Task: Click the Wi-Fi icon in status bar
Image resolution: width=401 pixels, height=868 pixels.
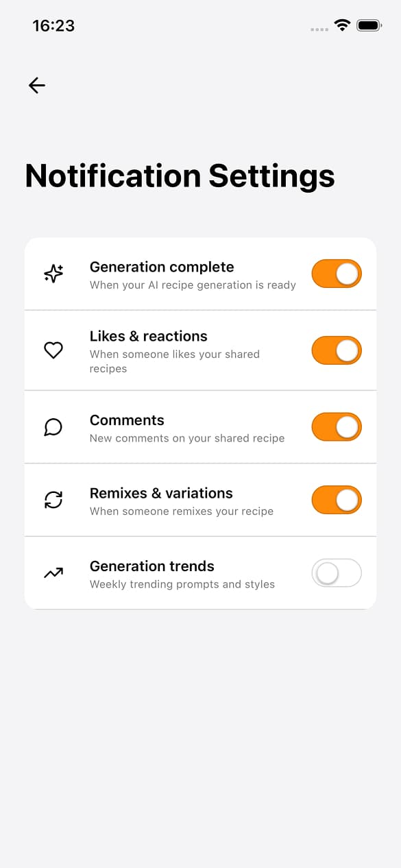Action: 342,25
